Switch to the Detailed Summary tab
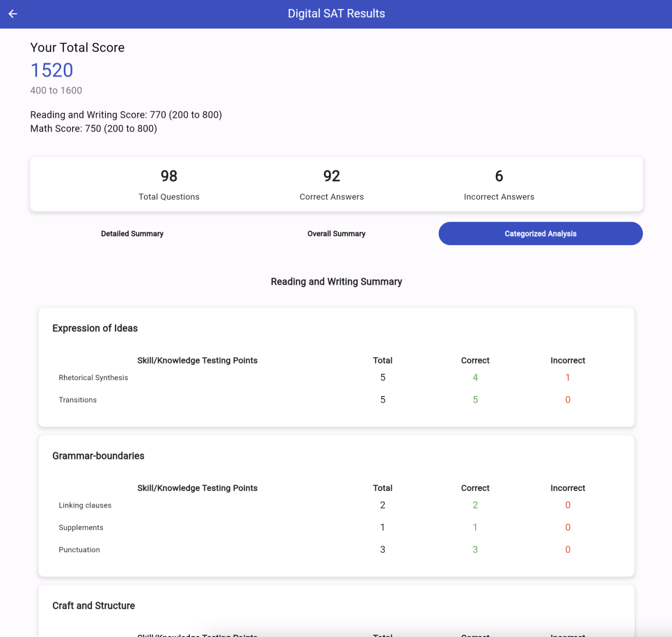 pos(132,234)
